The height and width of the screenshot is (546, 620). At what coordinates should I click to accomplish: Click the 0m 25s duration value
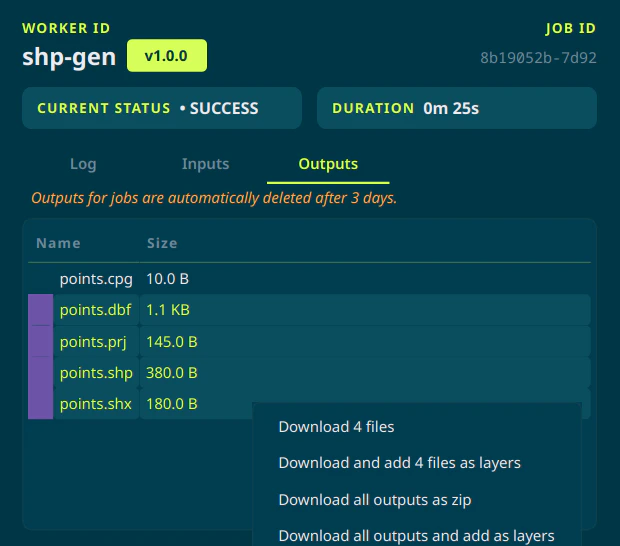pyautogui.click(x=451, y=108)
